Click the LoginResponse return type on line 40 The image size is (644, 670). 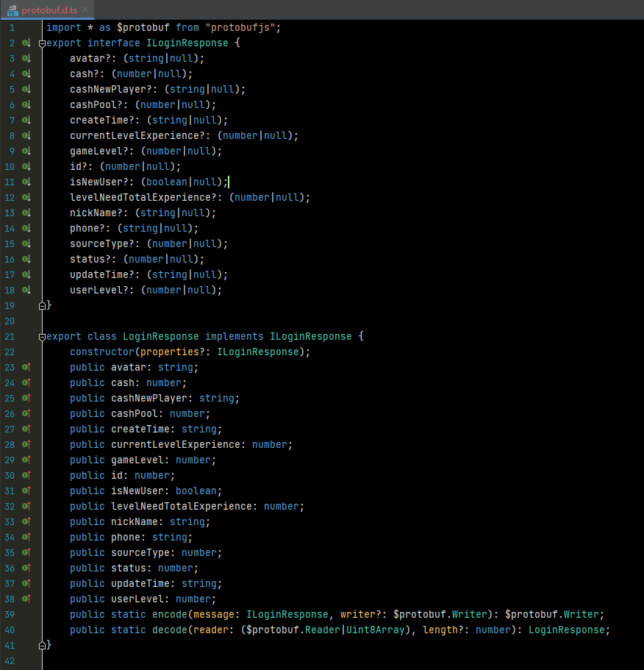point(566,630)
